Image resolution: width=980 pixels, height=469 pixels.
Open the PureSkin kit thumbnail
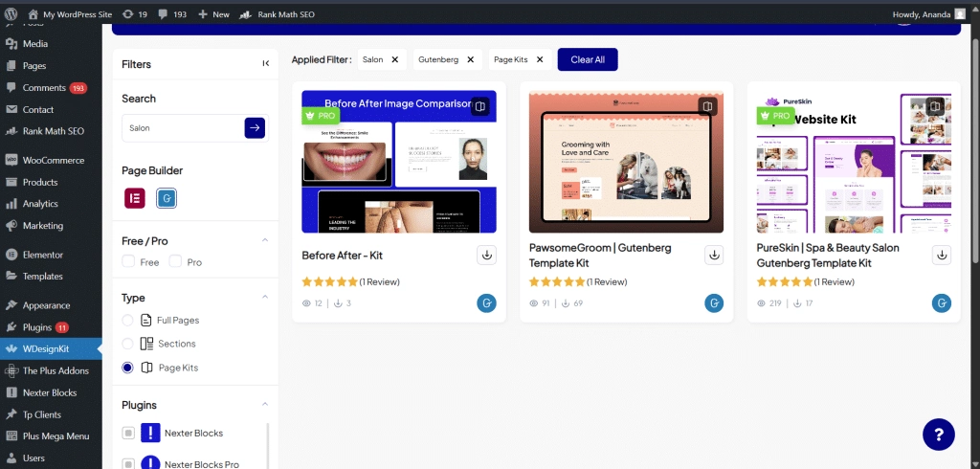pos(854,162)
